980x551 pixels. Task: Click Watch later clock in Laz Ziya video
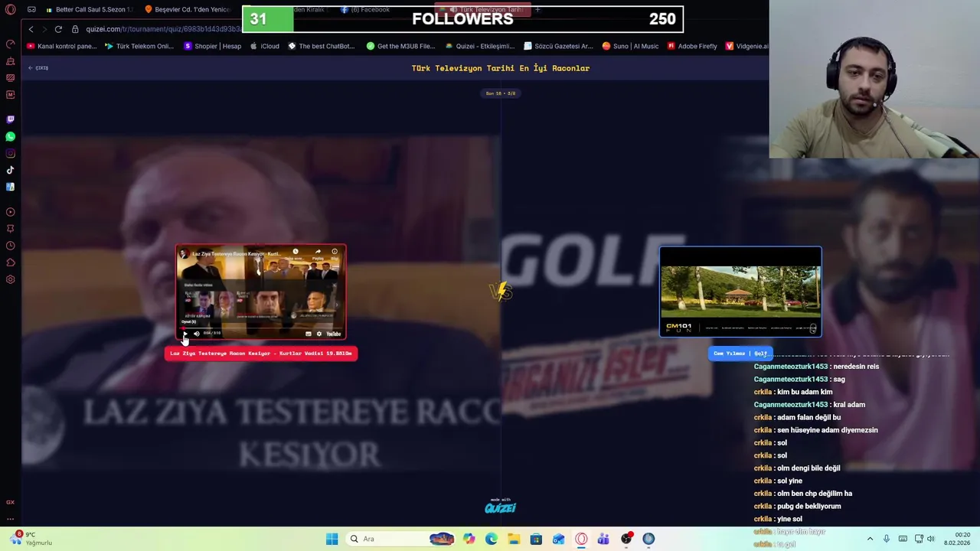[296, 252]
